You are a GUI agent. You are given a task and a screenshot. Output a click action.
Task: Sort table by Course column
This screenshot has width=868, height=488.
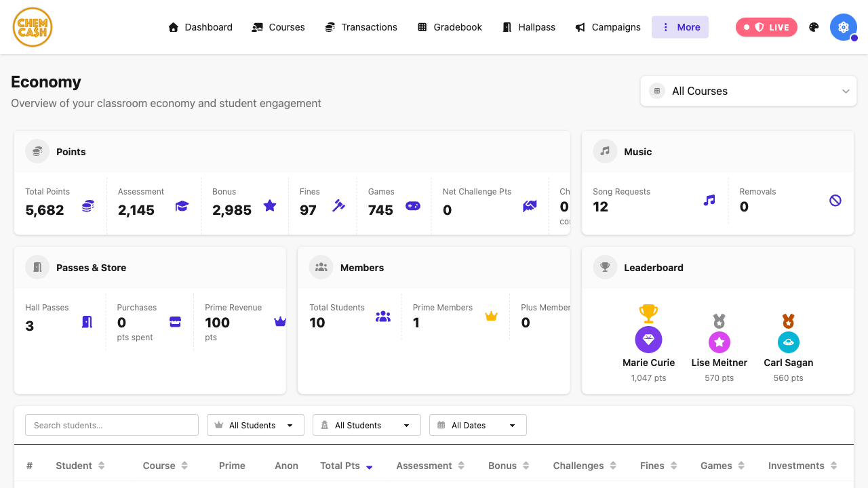point(165,466)
